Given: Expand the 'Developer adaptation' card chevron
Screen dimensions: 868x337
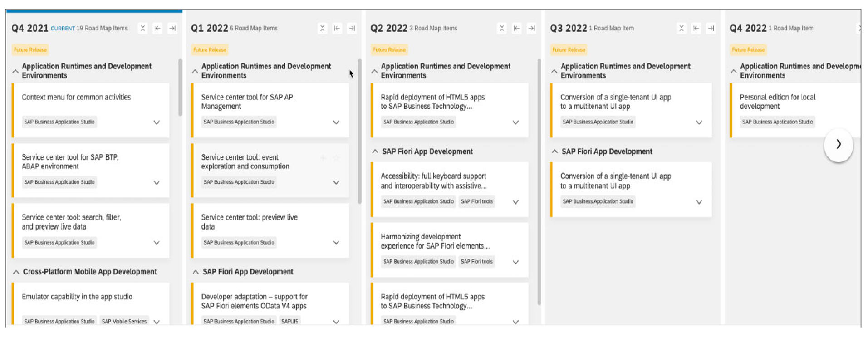Looking at the screenshot, I should (336, 322).
